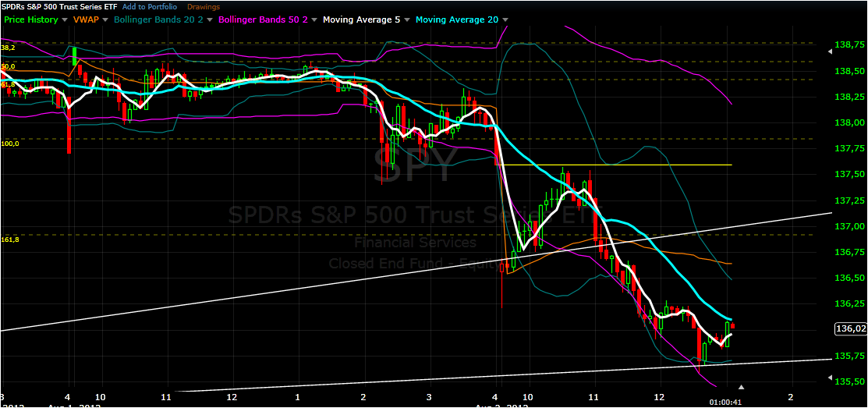
Task: Select the Price History legend label
Action: coord(31,20)
